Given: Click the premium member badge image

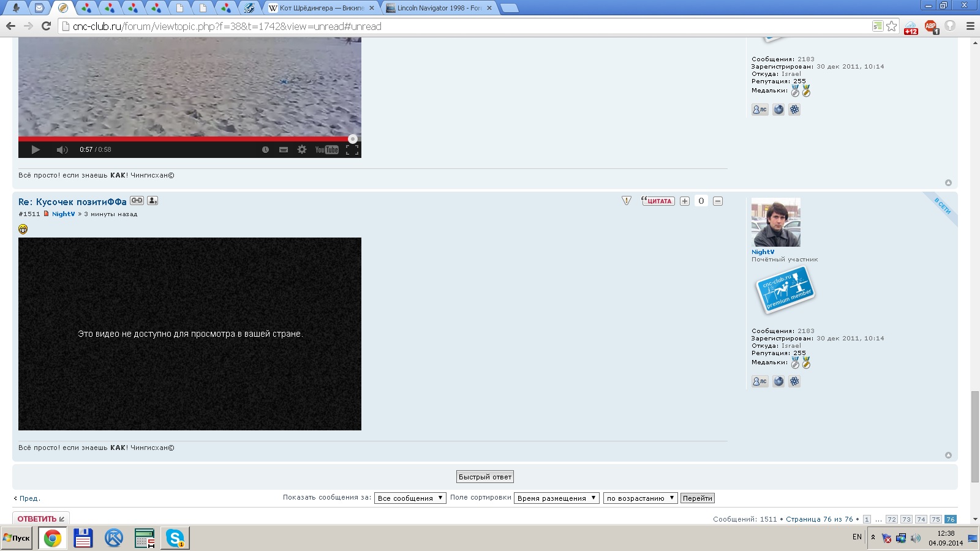Looking at the screenshot, I should click(785, 290).
